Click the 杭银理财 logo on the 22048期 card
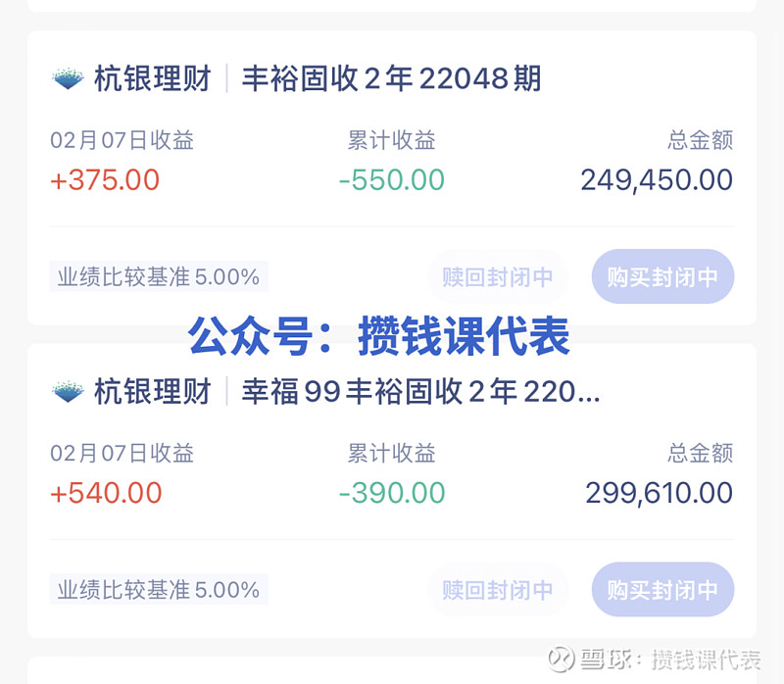 click(x=69, y=79)
